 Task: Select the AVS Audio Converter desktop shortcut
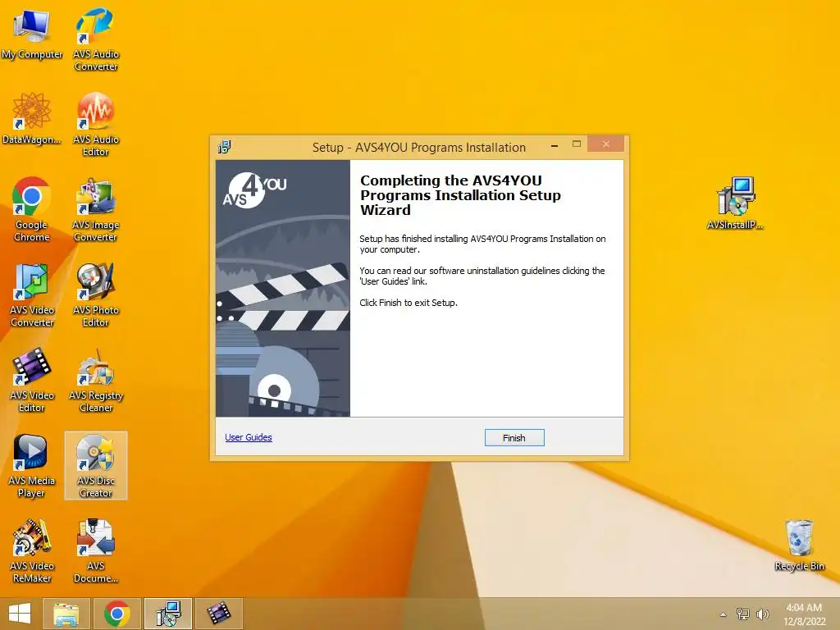pyautogui.click(x=95, y=39)
